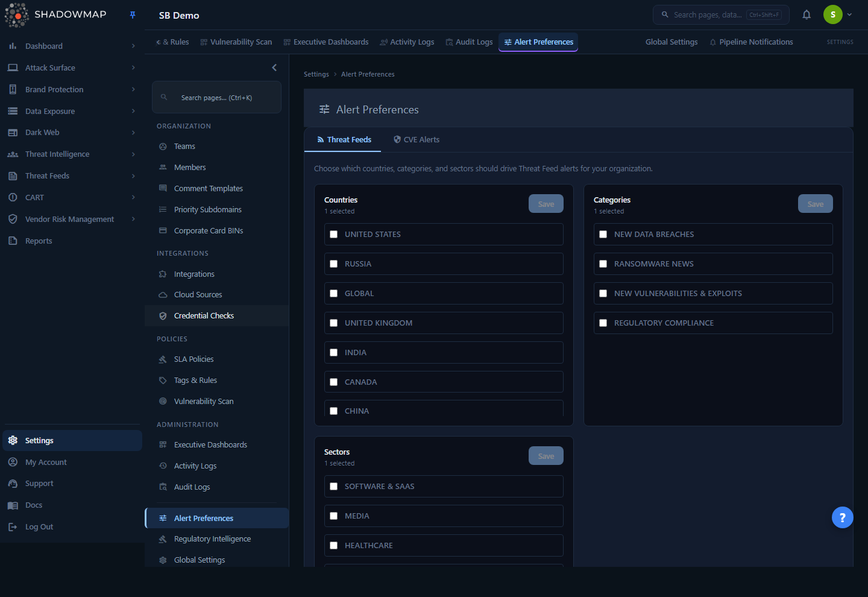Click the Tags & Rules tag icon
This screenshot has width=868, height=597.
point(163,381)
